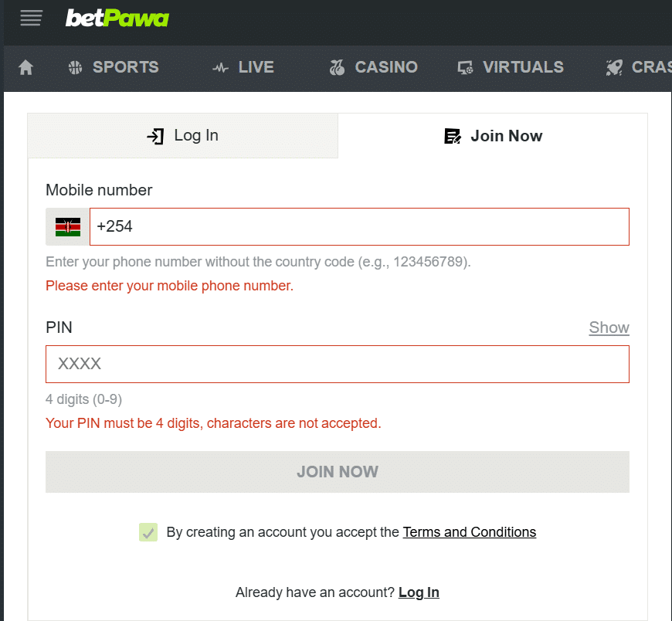The image size is (672, 621).
Task: Click the Virtuals monitor icon
Action: point(465,68)
